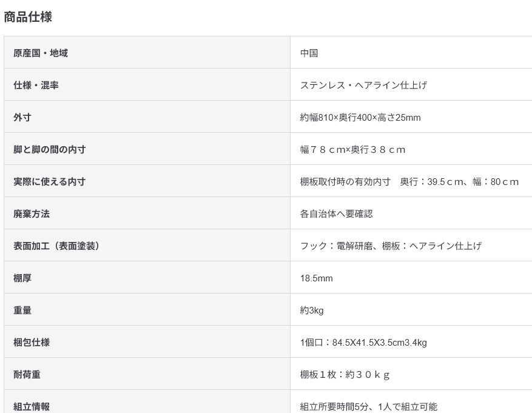Click ステンレス・ヘアライン仕上げ value
The width and height of the screenshot is (532, 413).
coord(363,85)
